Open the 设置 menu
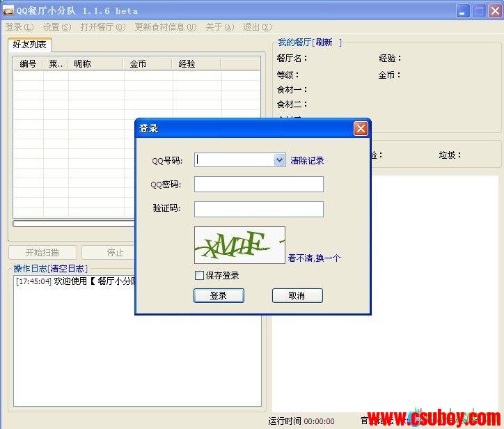 [x=57, y=27]
